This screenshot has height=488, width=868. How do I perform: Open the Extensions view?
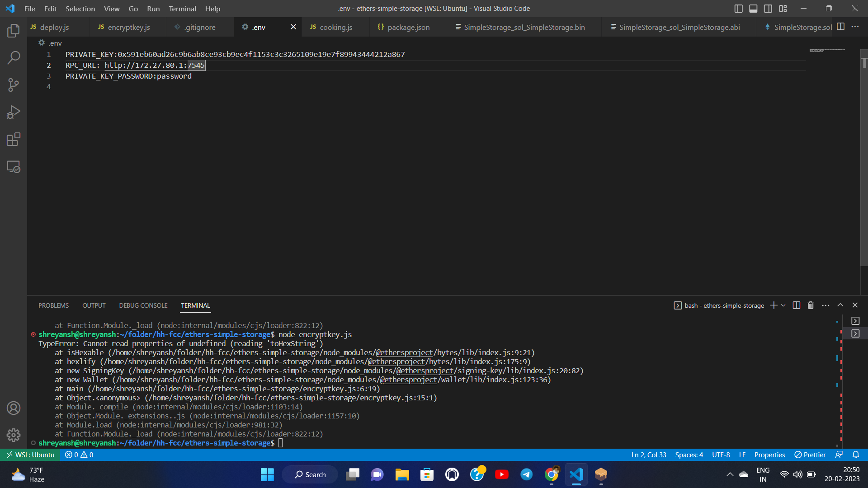click(14, 139)
